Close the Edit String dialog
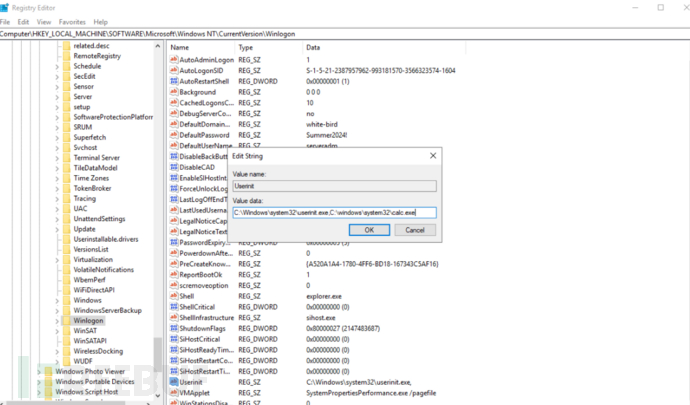The width and height of the screenshot is (690, 405). tap(433, 155)
